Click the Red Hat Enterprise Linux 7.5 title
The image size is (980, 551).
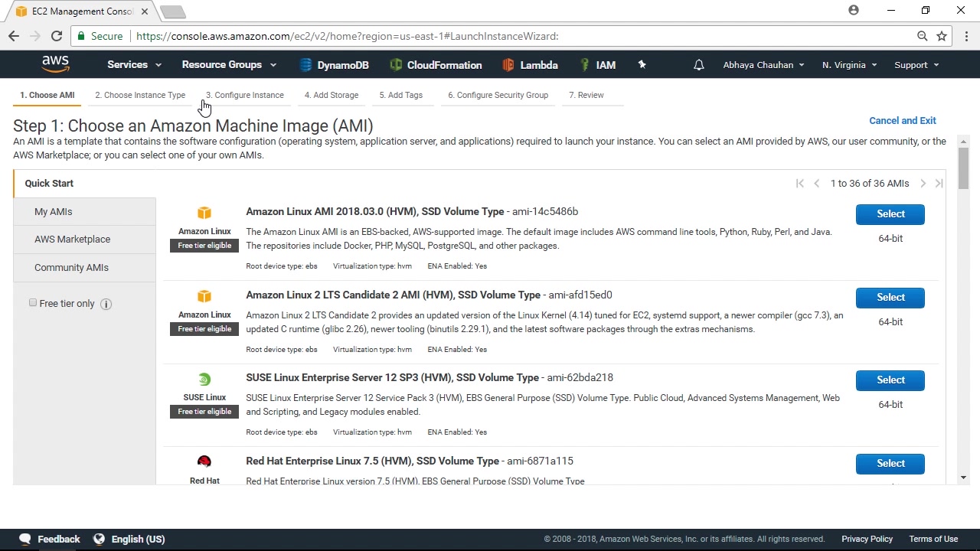[372, 461]
